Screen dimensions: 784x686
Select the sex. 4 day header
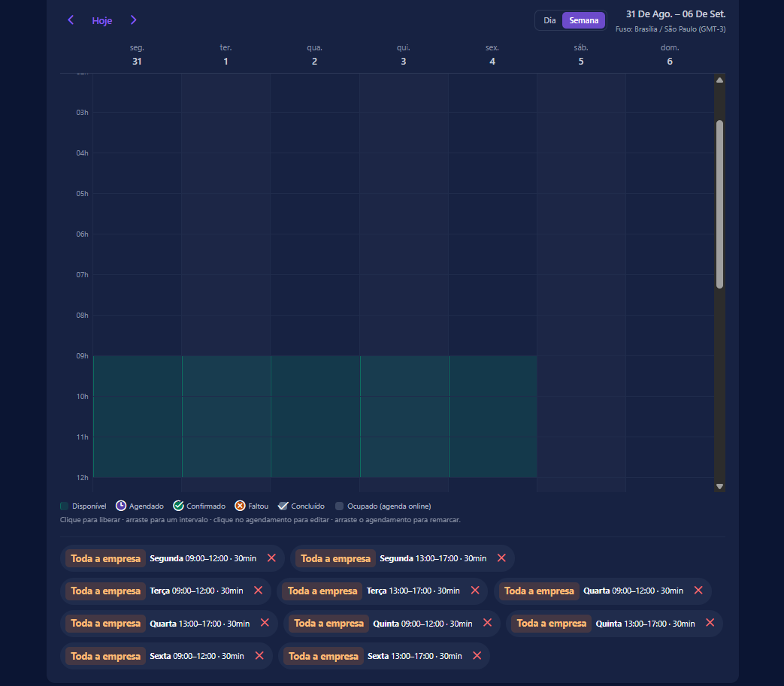click(492, 55)
